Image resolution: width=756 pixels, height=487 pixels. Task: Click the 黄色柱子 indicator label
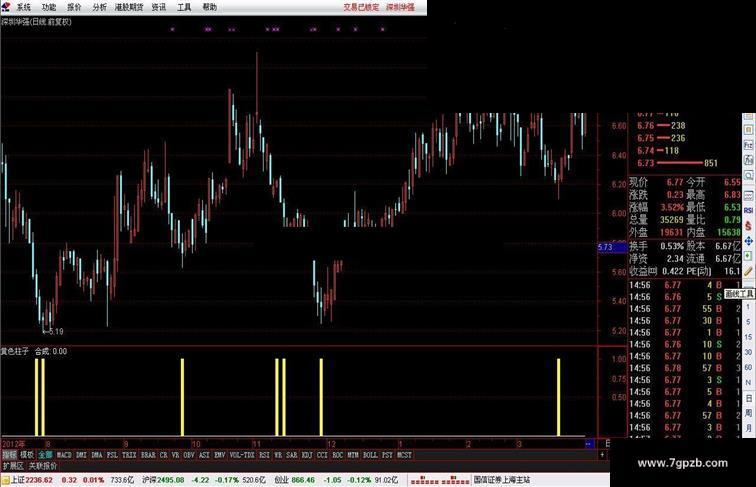coord(14,351)
